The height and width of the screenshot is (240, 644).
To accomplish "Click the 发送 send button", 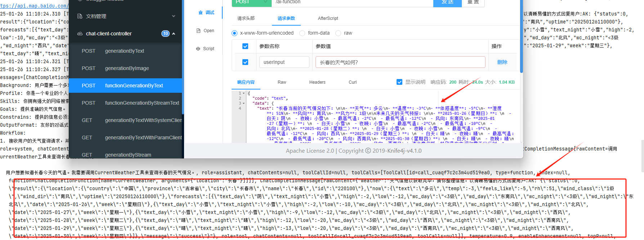I will pos(448,3).
